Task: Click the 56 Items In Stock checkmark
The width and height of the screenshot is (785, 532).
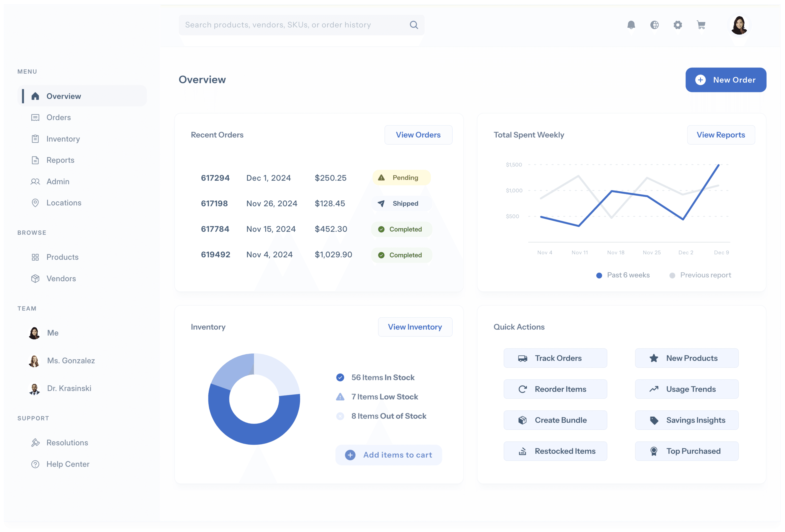Action: pos(340,377)
